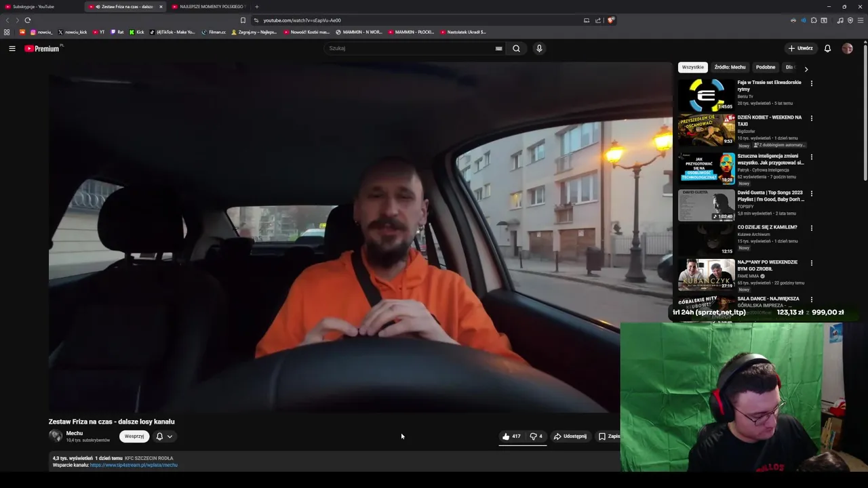Open options for David Guetta playlist video
This screenshot has height=488, width=868.
[812, 193]
